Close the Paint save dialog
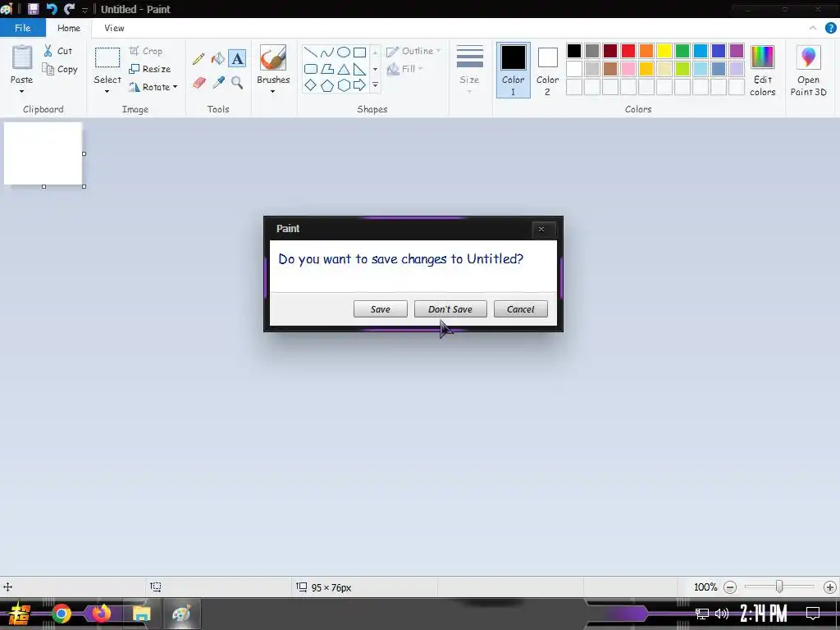 pos(541,230)
